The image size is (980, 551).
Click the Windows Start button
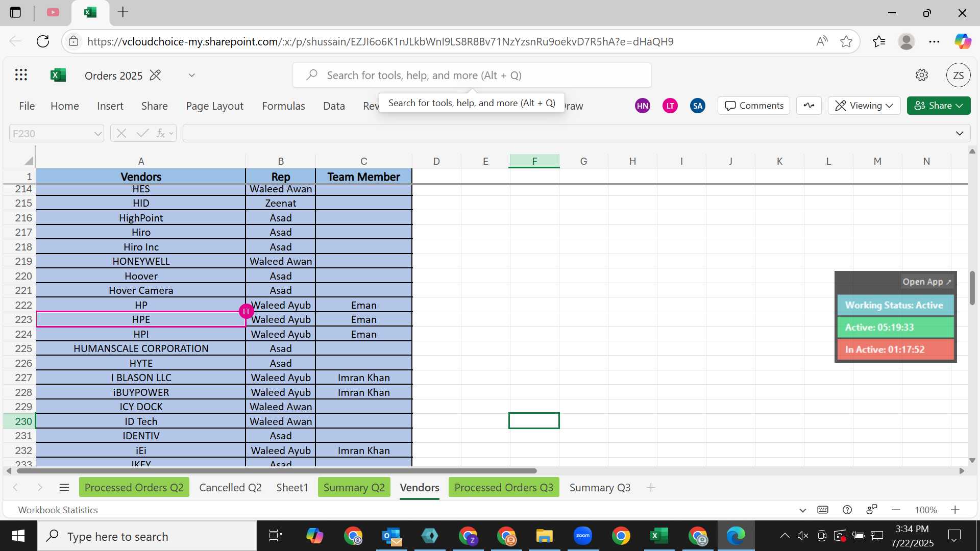18,536
